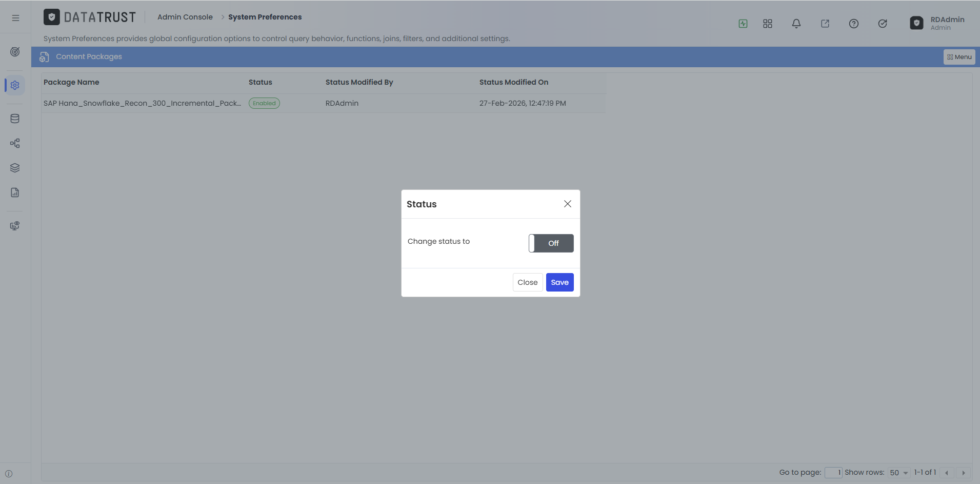Open the report document sidebar icon
The width and height of the screenshot is (980, 484).
click(15, 192)
